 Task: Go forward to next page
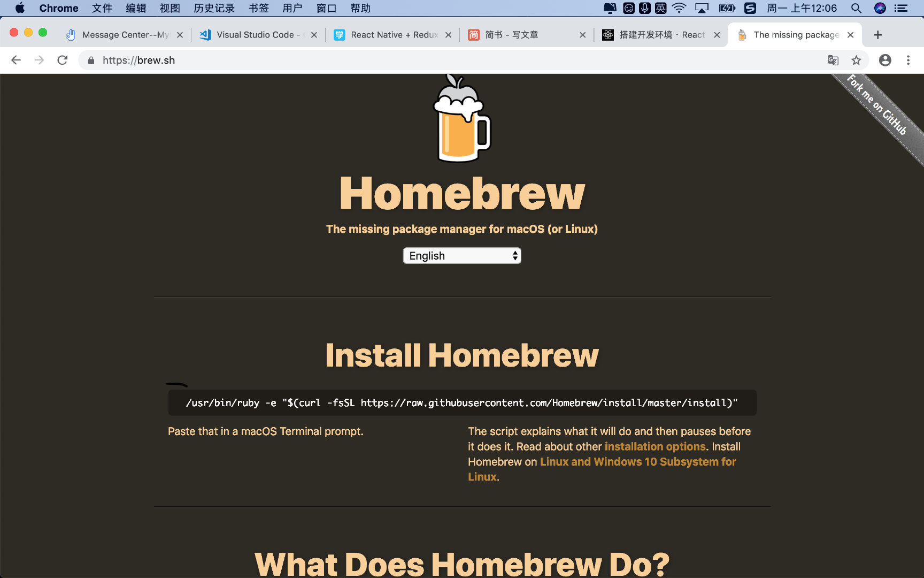(39, 60)
